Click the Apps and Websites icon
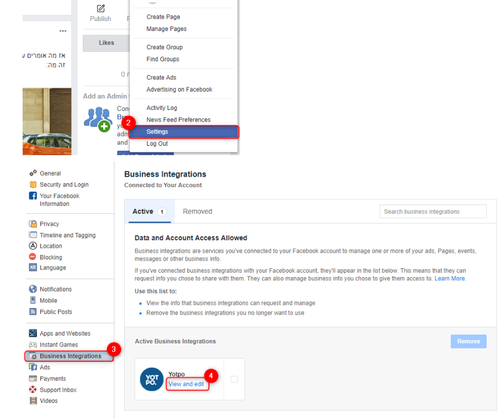500x419 pixels. point(33,333)
